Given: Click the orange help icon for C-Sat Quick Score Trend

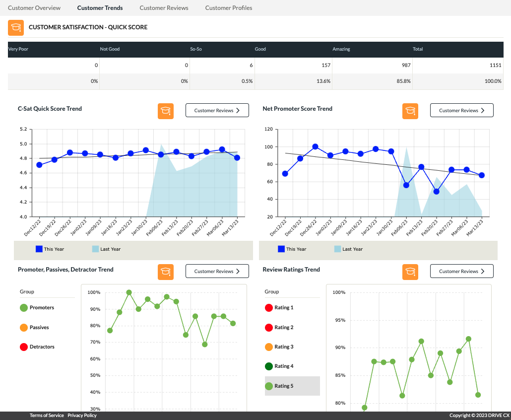Looking at the screenshot, I should [x=166, y=111].
